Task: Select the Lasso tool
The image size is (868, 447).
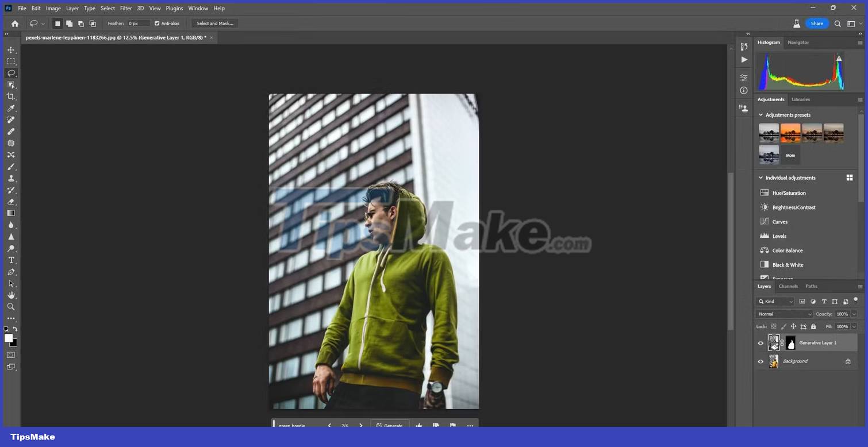Action: pos(11,73)
